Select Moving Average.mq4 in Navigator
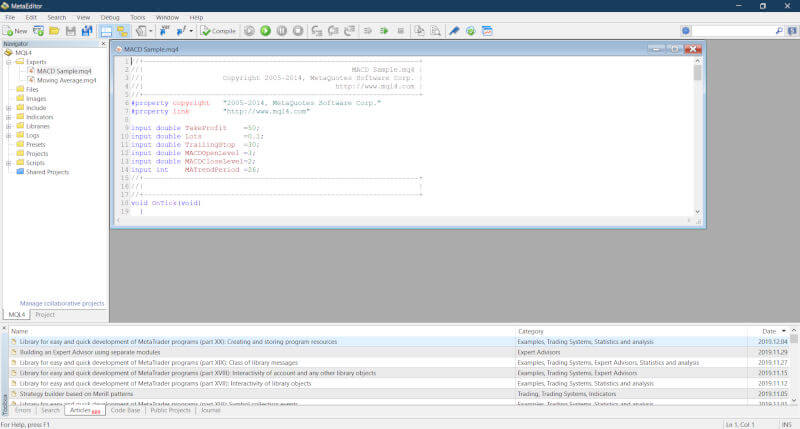The height and width of the screenshot is (429, 800). (67, 80)
